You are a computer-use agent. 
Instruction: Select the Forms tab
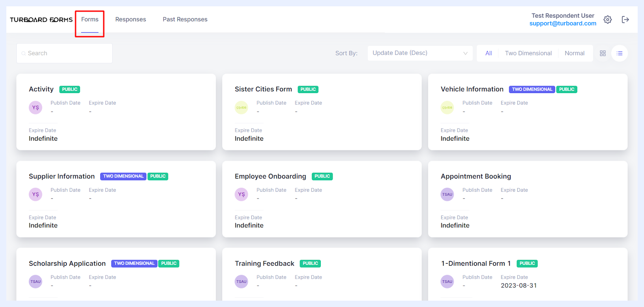[x=90, y=19]
